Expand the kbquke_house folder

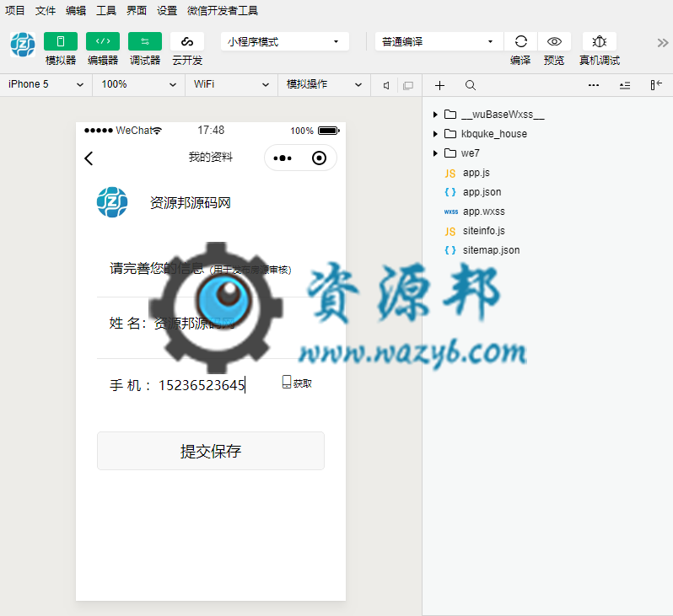click(481, 134)
